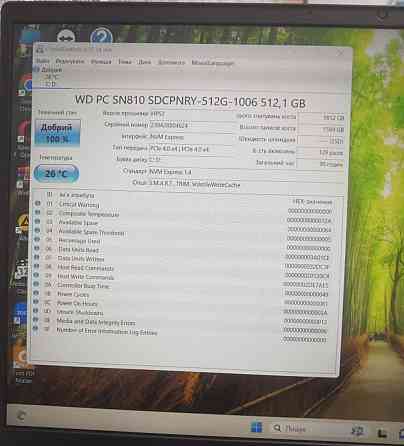
Task: Click the power-on count value field
Action: click(320, 153)
